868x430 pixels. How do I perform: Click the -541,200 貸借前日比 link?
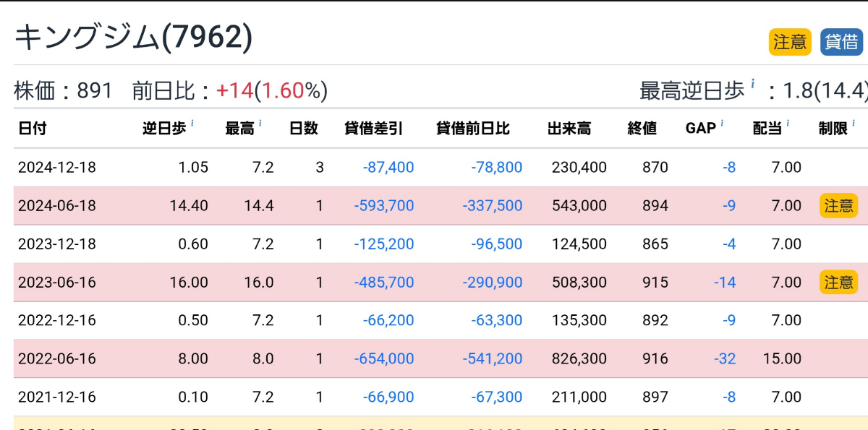(x=492, y=358)
